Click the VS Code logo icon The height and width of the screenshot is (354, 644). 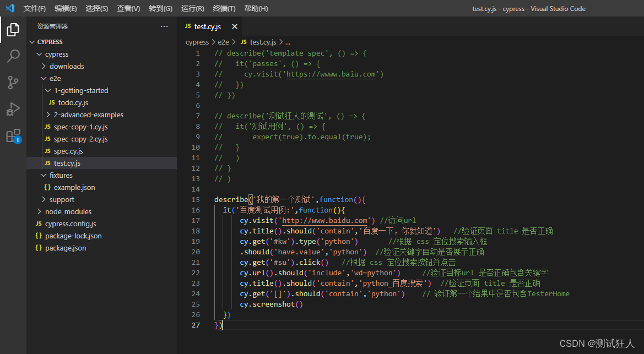pos(10,8)
